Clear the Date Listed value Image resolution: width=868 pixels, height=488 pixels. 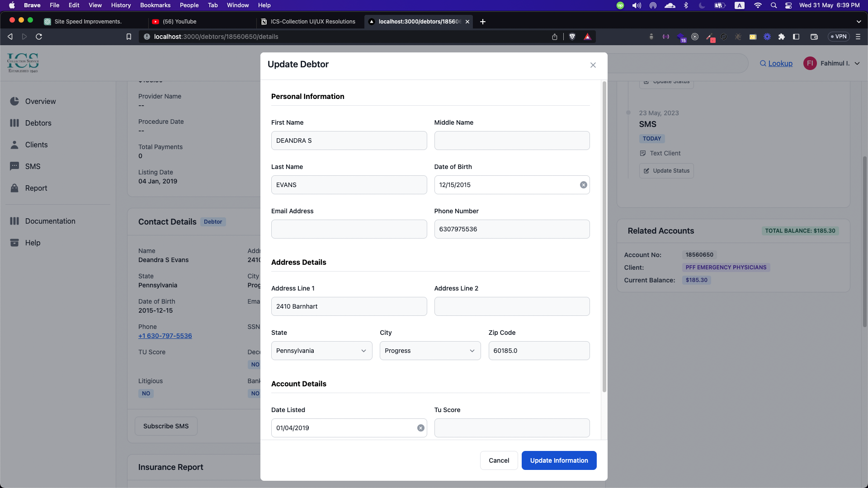pos(420,428)
